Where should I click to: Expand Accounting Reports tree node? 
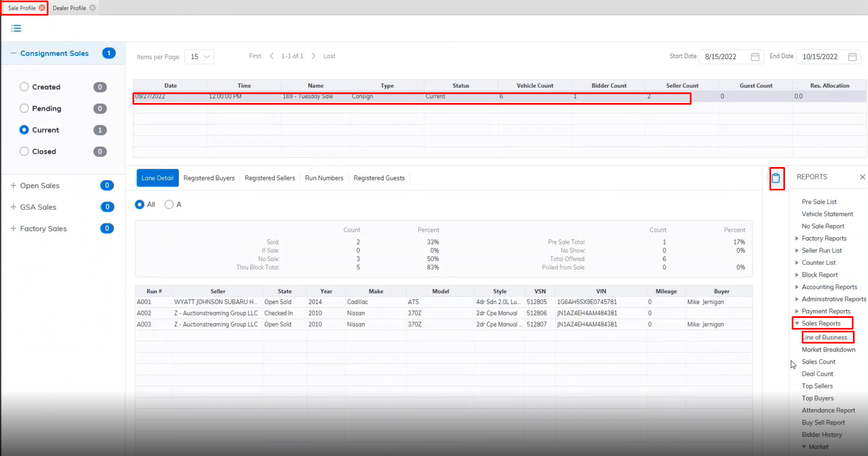click(x=797, y=287)
